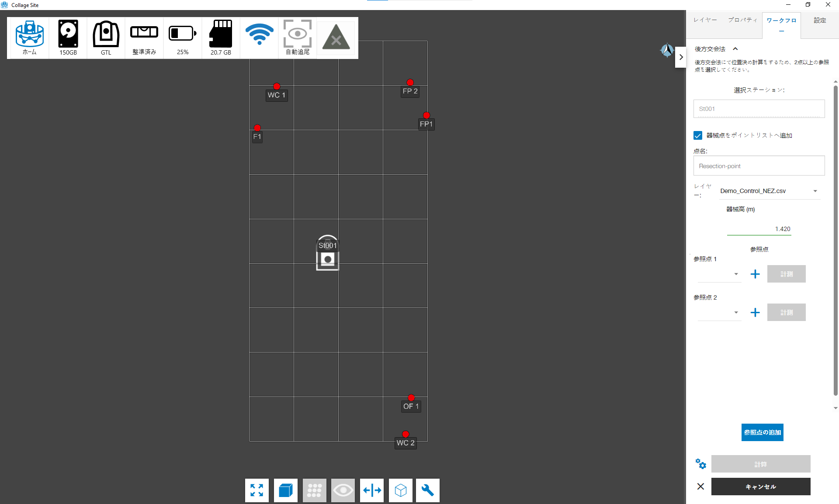
Task: Open the 設定 settings tab
Action: coord(820,20)
